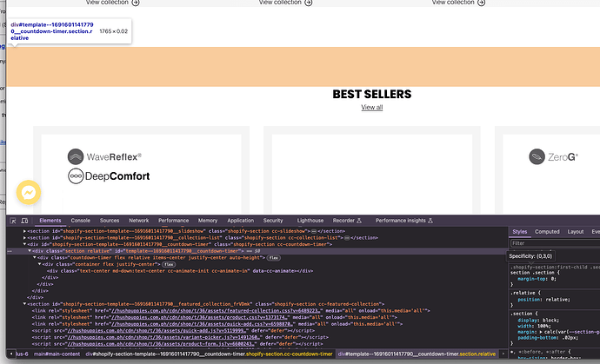The width and height of the screenshot is (600, 364).
Task: Open the Messenger chat bubble
Action: click(x=29, y=192)
